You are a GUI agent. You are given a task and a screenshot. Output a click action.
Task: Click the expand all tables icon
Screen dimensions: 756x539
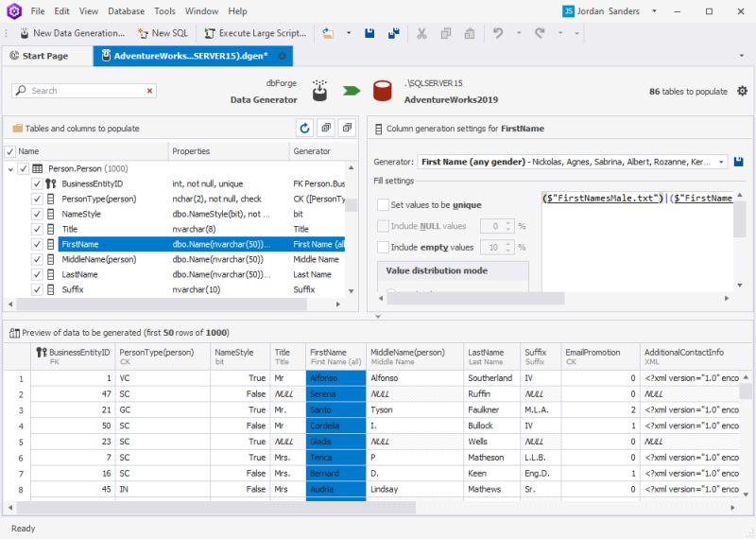(x=326, y=129)
